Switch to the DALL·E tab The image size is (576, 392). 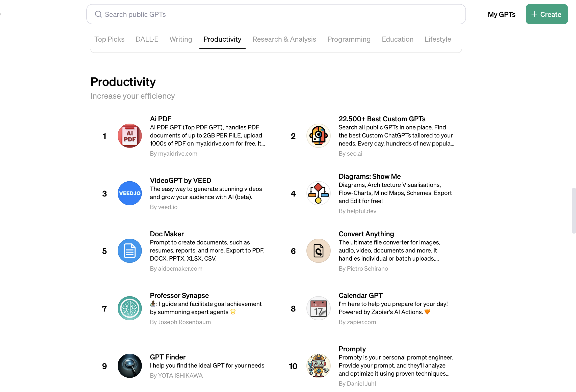(147, 39)
